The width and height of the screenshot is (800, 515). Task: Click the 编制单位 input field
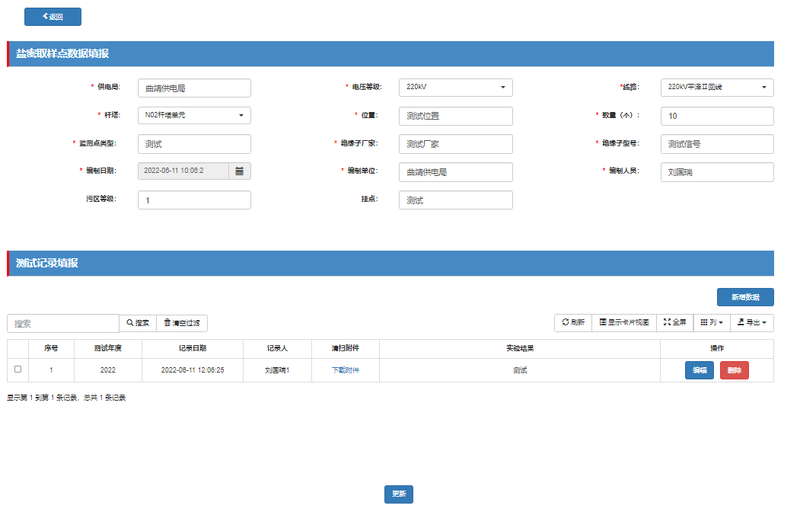(456, 172)
